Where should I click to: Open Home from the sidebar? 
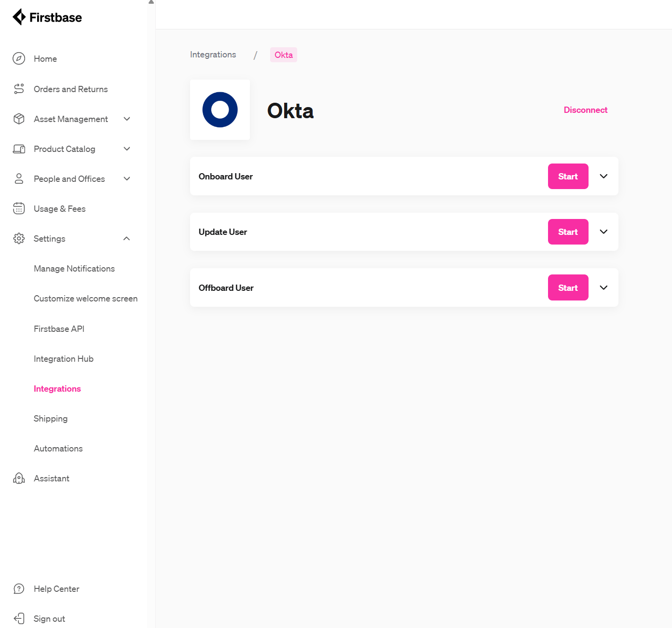[45, 59]
